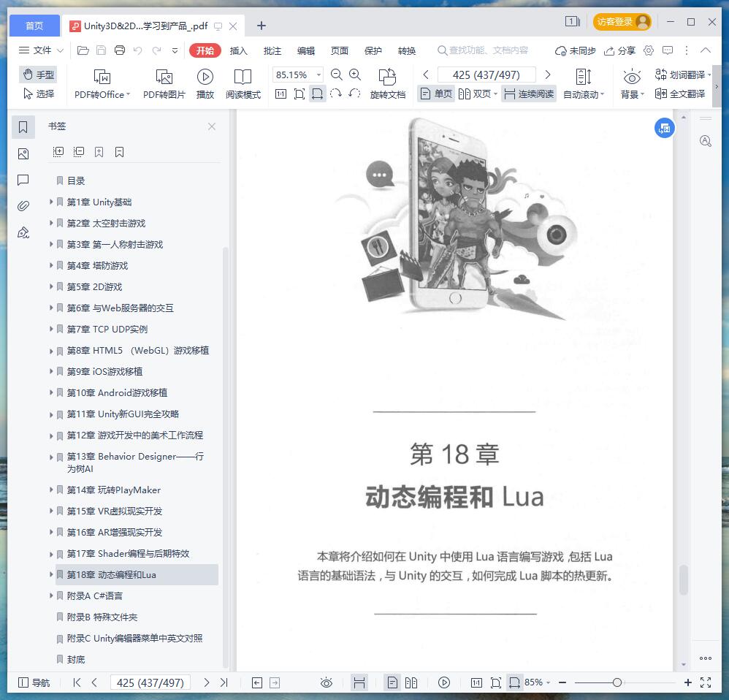Jump to first page in status bar
729x700 pixels.
tap(77, 682)
